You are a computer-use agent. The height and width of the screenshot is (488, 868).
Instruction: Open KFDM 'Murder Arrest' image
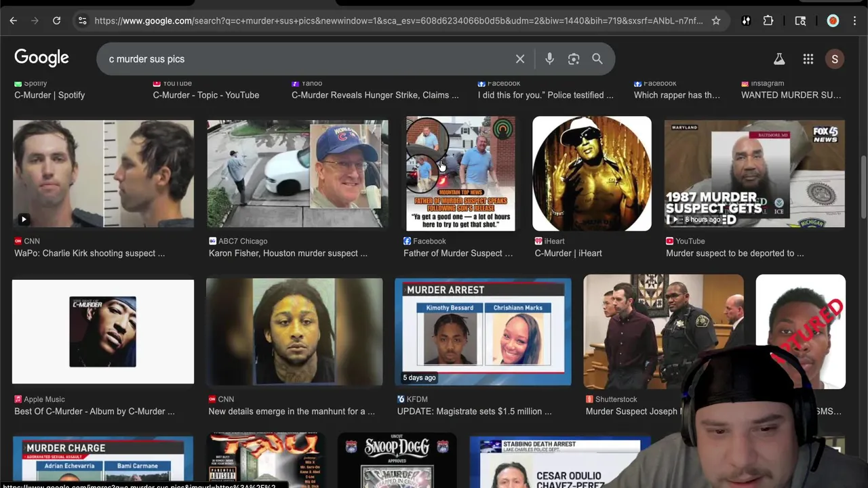pyautogui.click(x=483, y=331)
